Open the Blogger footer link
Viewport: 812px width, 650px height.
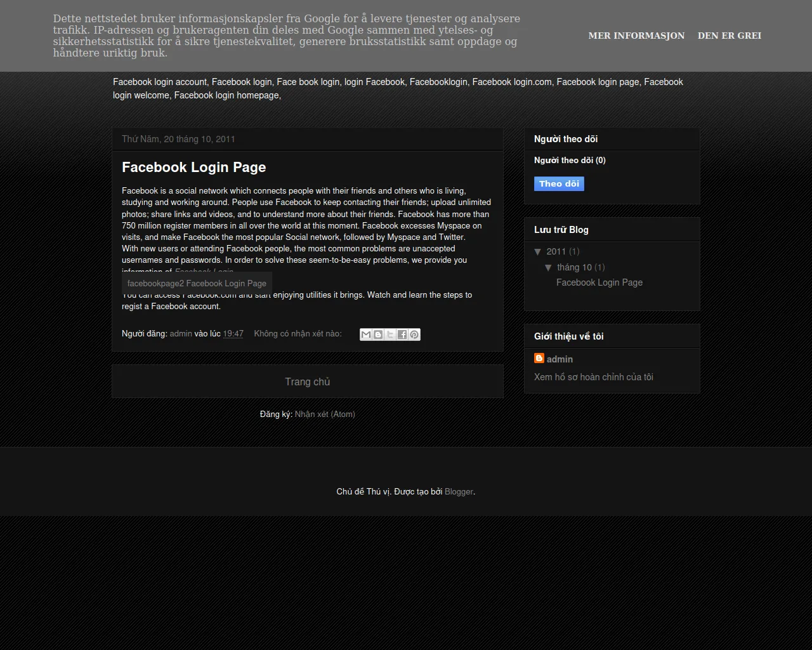pos(459,492)
